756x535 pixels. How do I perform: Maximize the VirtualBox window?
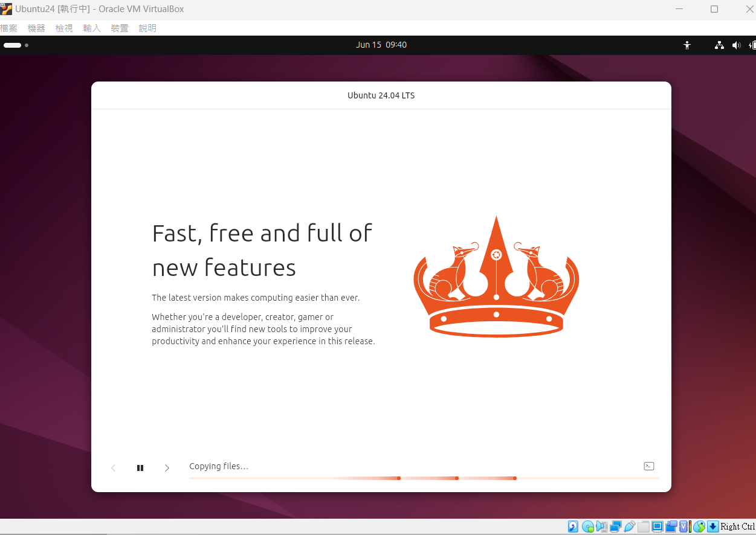714,9
